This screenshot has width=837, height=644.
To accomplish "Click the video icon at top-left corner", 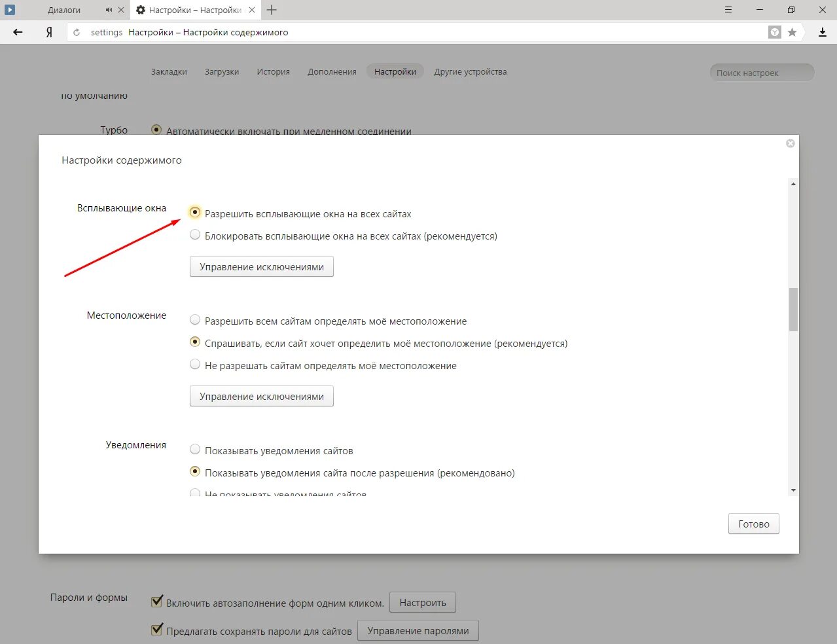I will click(10, 10).
